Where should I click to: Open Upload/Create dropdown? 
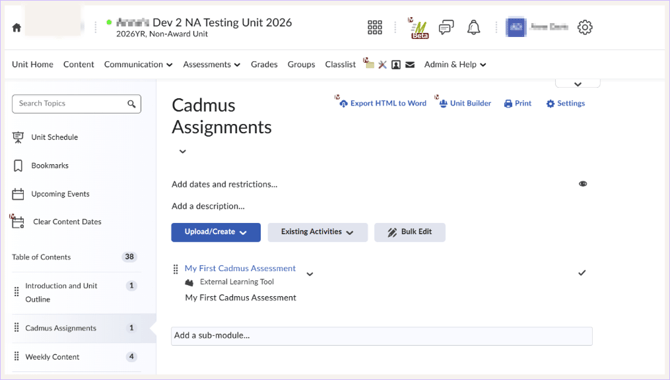click(x=216, y=232)
